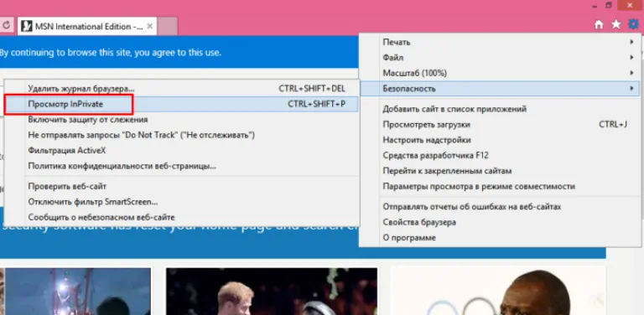Viewport: 644px width, 315px height.
Task: Open Favorites star icon
Action: click(616, 24)
